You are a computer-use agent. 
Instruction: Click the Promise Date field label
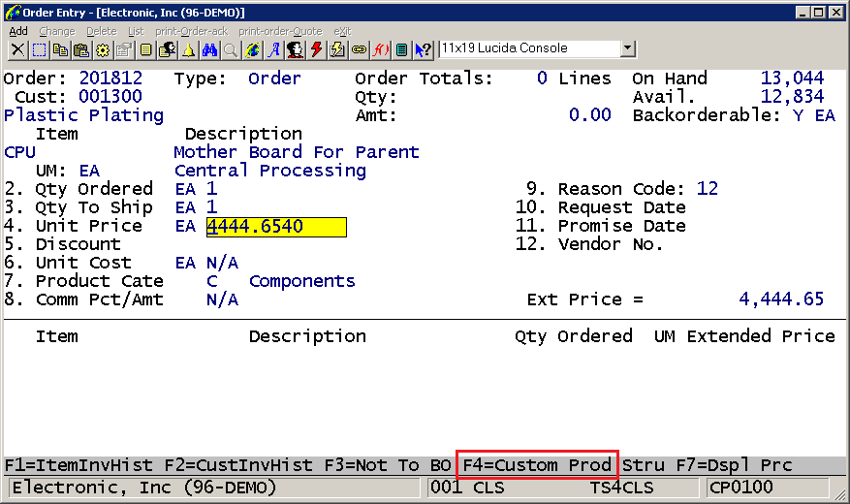[x=622, y=226]
